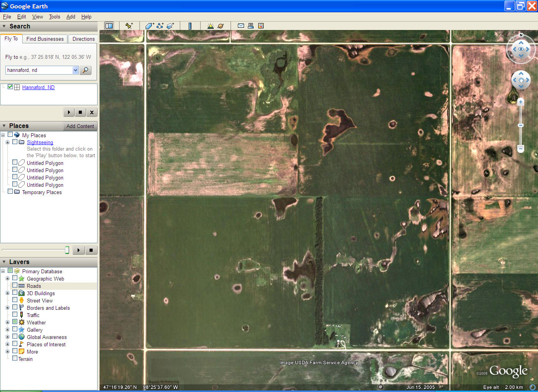538x392 pixels.
Task: Expand the Geographic Web layer node
Action: pos(7,278)
